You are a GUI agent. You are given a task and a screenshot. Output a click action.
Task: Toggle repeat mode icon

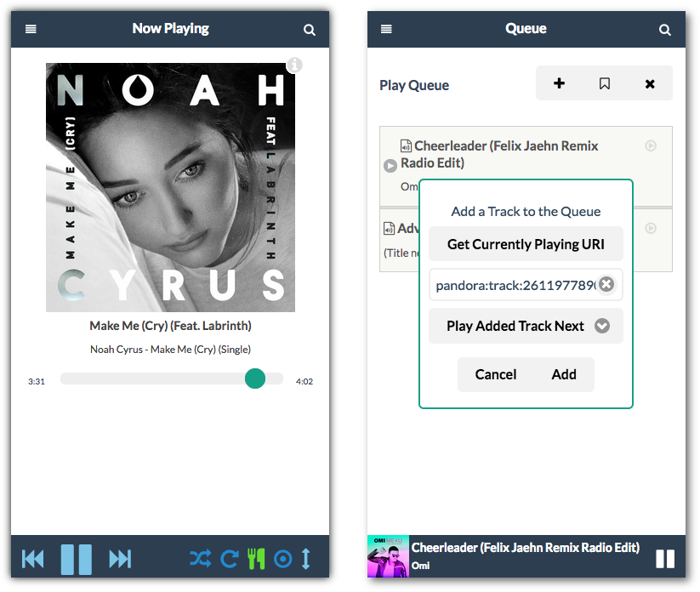coord(229,559)
